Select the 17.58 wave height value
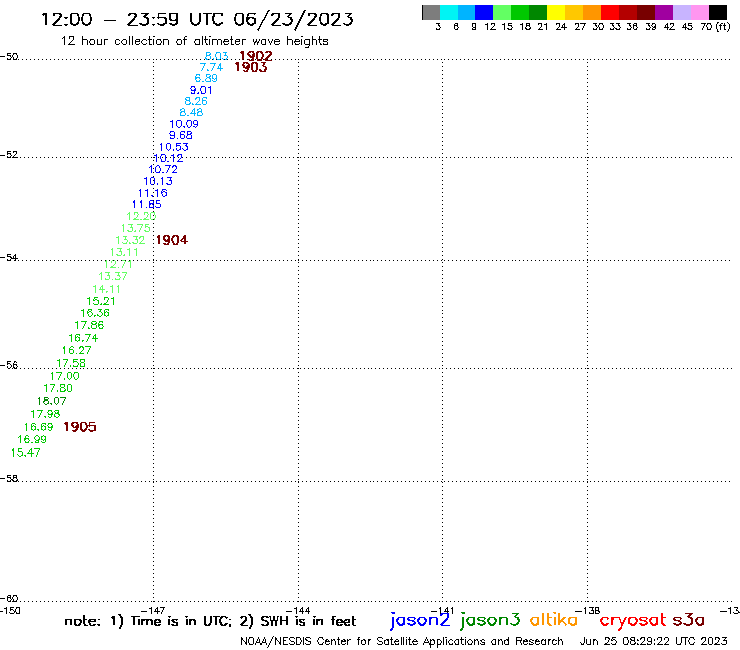740x650 pixels. point(71,363)
